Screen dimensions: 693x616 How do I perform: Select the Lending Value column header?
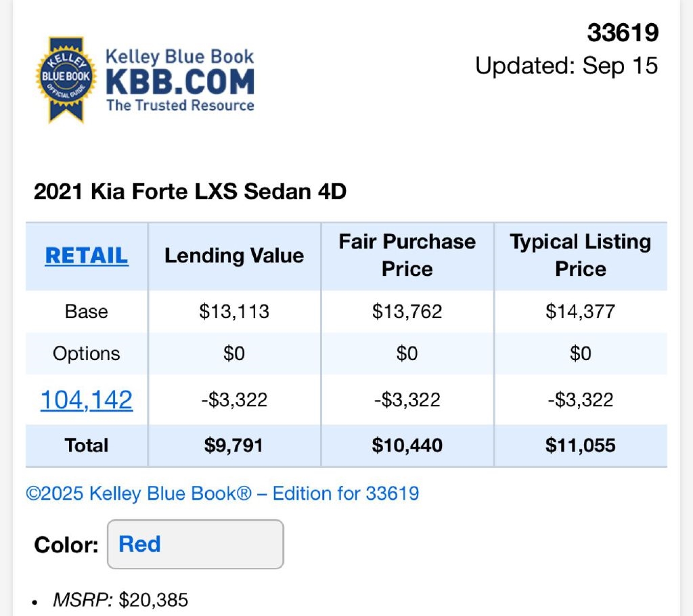pyautogui.click(x=234, y=255)
